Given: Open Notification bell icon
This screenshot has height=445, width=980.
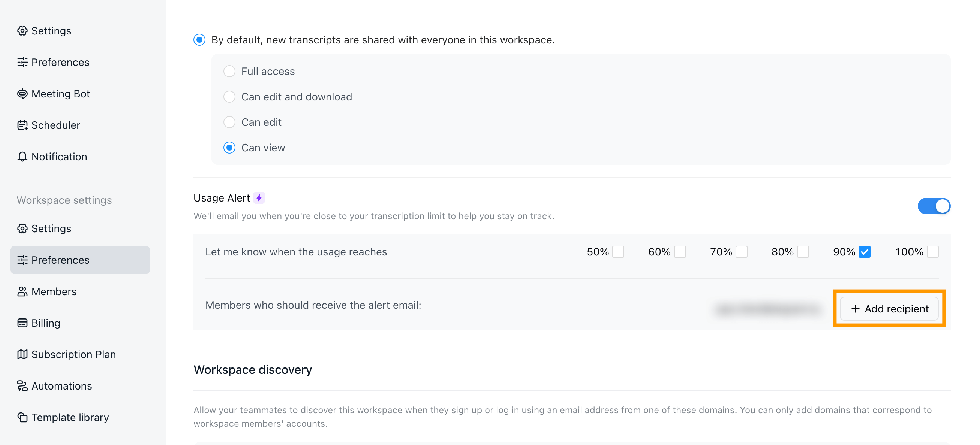Looking at the screenshot, I should point(22,157).
